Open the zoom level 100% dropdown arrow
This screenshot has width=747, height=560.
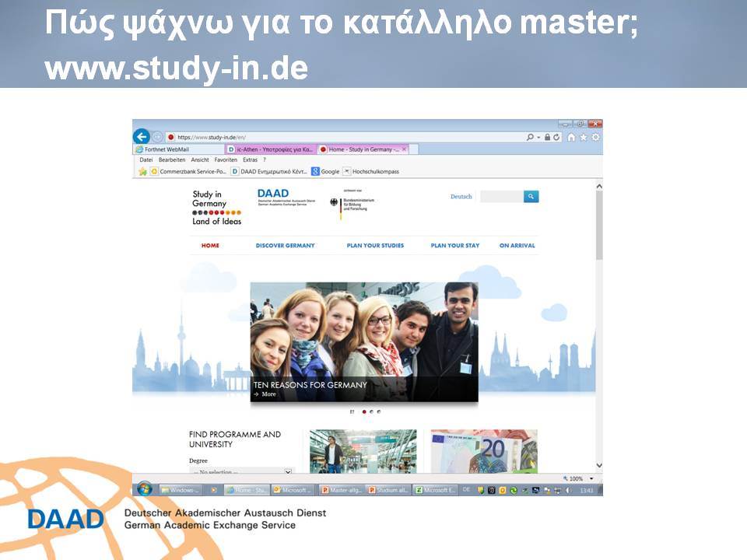click(x=591, y=478)
